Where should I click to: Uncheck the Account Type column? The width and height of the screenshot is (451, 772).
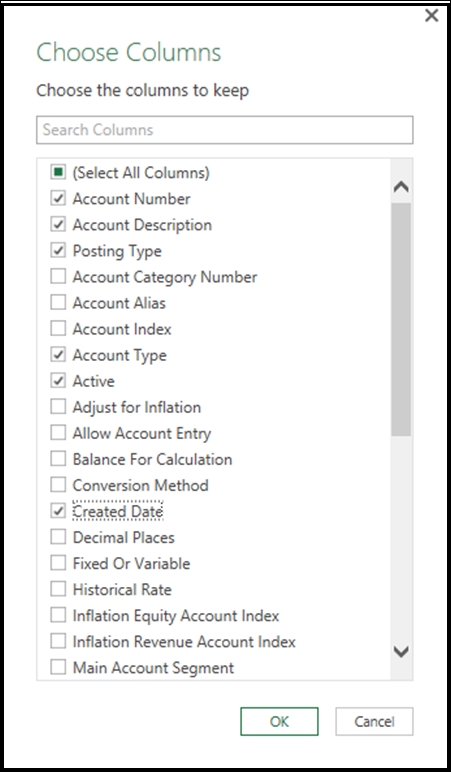[x=58, y=355]
